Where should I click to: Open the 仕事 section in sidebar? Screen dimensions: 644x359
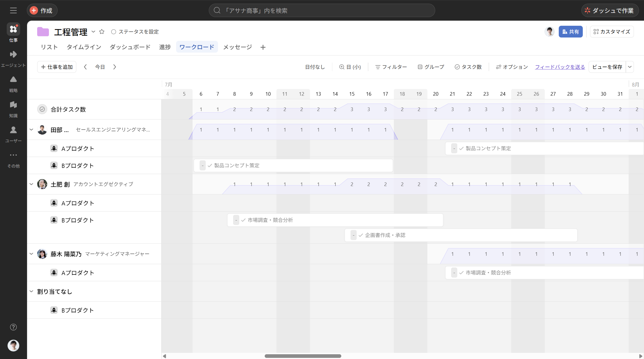[x=13, y=33]
